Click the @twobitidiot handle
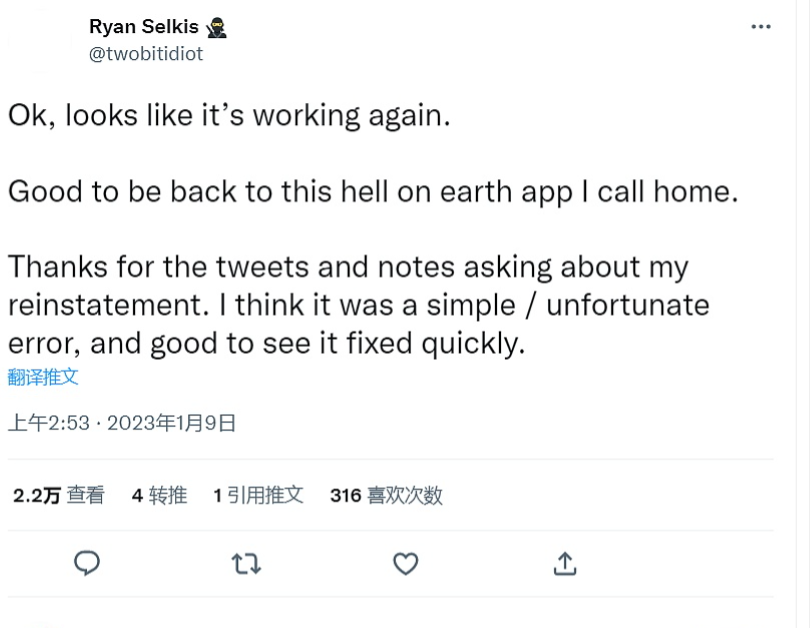 point(146,54)
